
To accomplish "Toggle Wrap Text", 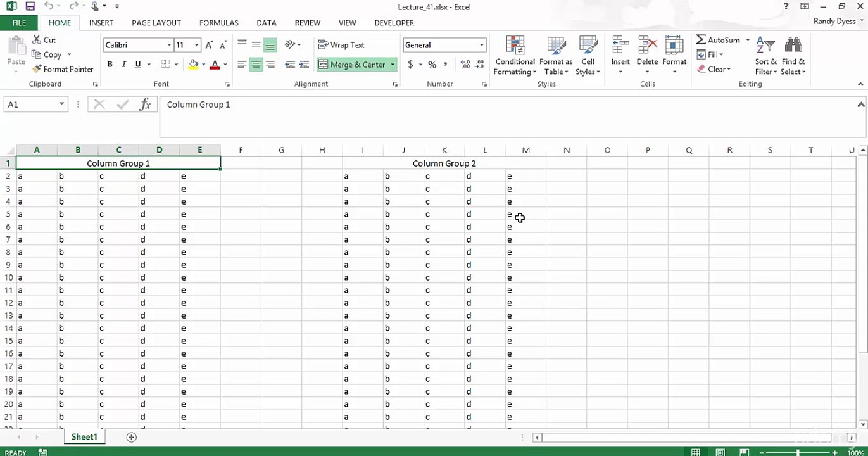I will click(341, 45).
